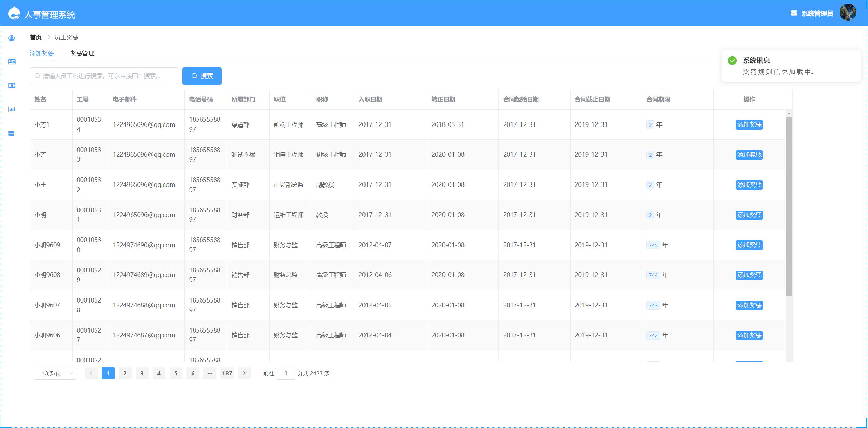
Task: Focus the employee name search field
Action: tap(104, 76)
